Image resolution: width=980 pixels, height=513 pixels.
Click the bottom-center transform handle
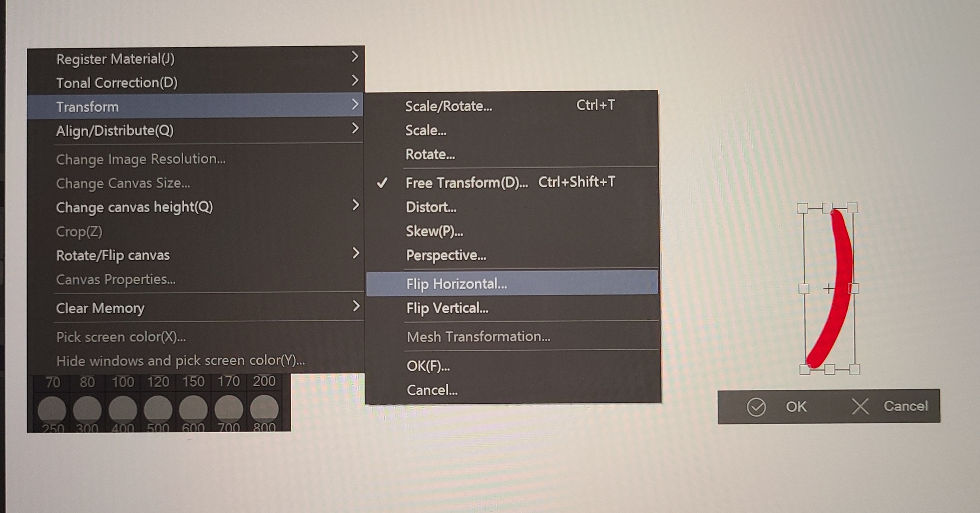tap(829, 369)
